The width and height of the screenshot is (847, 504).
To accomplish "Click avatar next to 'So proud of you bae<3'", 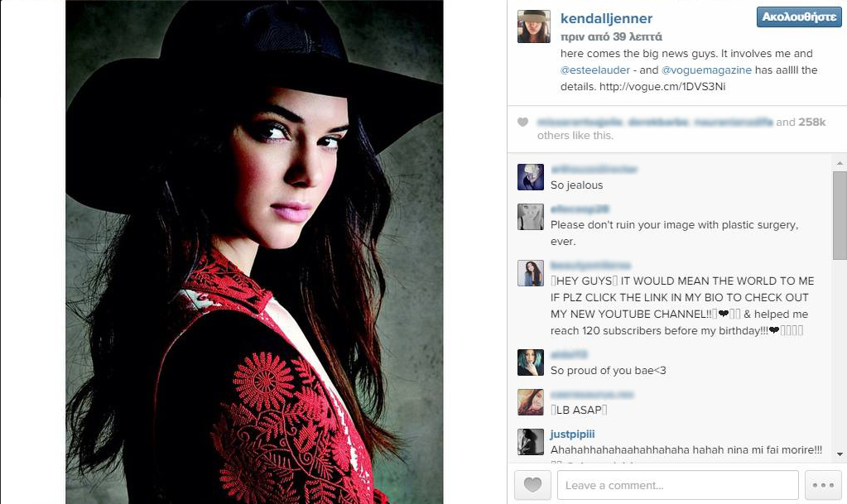I will click(x=531, y=362).
